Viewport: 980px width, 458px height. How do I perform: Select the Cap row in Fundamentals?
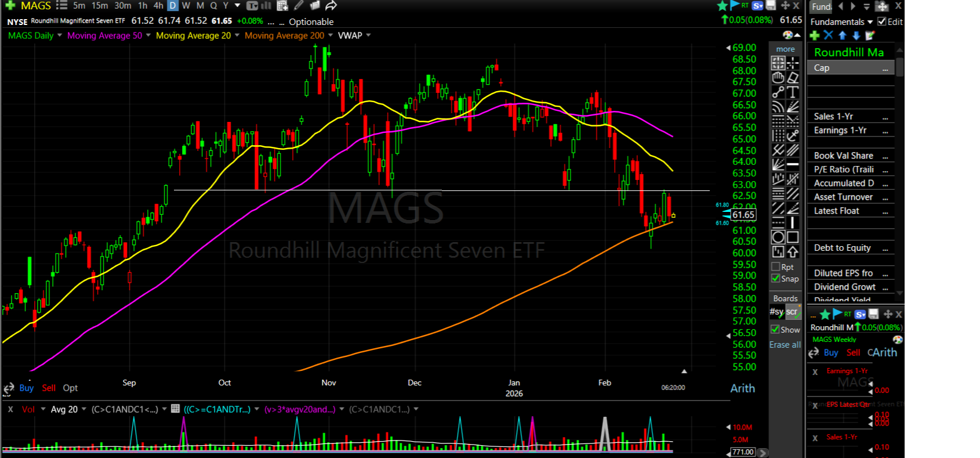tap(851, 68)
